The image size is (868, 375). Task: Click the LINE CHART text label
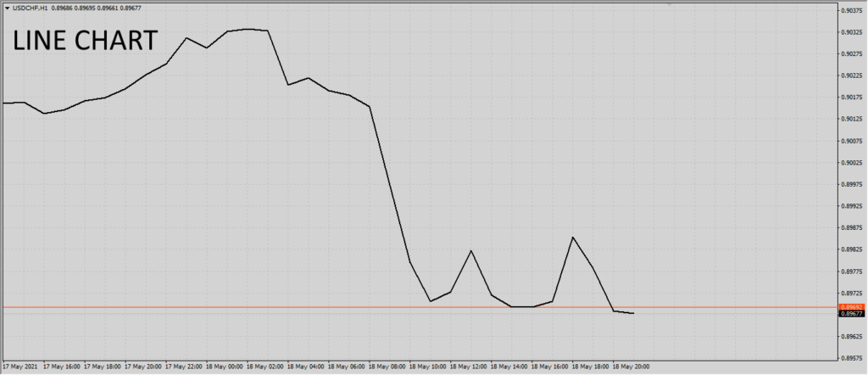coord(85,41)
